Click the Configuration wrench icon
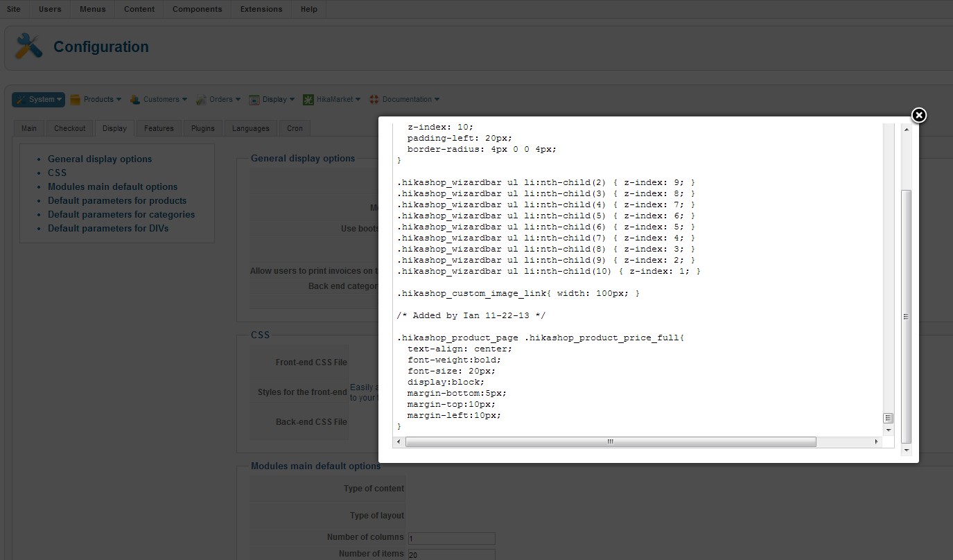 tap(28, 46)
